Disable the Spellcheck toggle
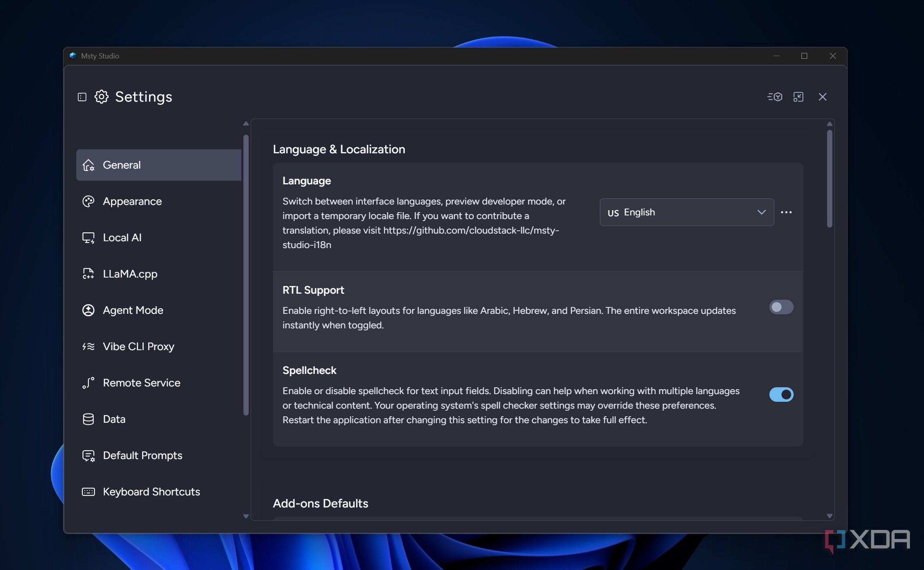Image resolution: width=924 pixels, height=570 pixels. 781,395
